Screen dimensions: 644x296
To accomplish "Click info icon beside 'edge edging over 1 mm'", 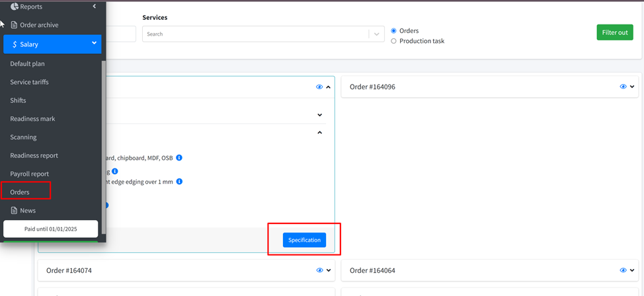I will click(x=179, y=182).
